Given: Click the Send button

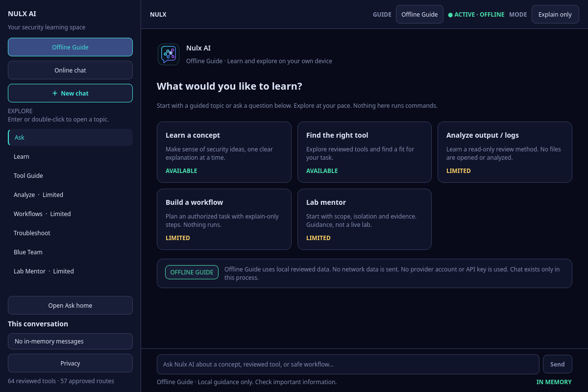Looking at the screenshot, I should pos(558,364).
